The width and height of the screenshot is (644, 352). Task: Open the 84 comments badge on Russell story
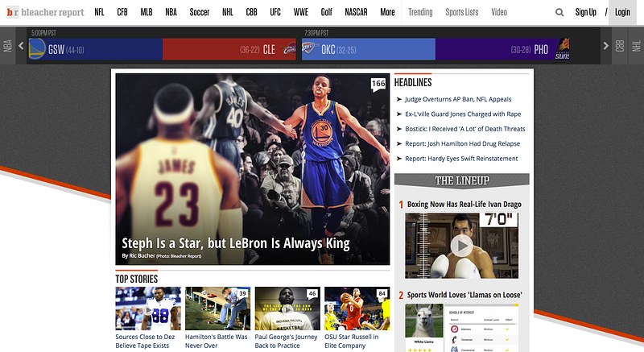[x=382, y=293]
